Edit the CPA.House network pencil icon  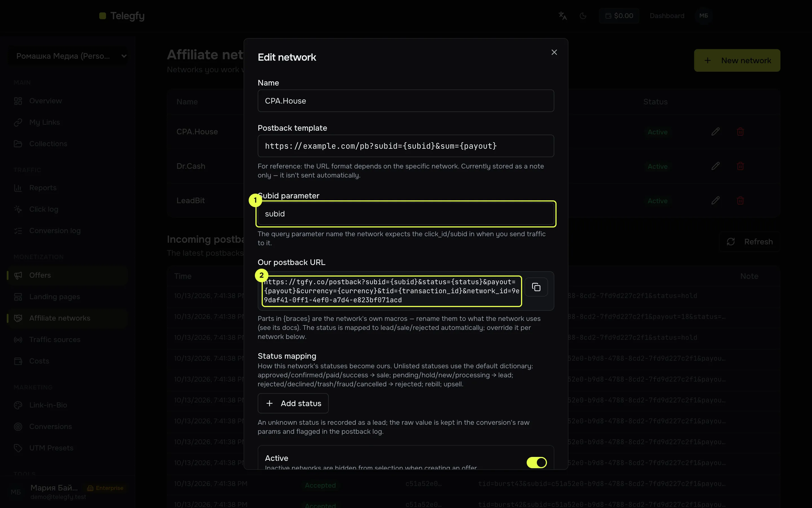coord(715,132)
